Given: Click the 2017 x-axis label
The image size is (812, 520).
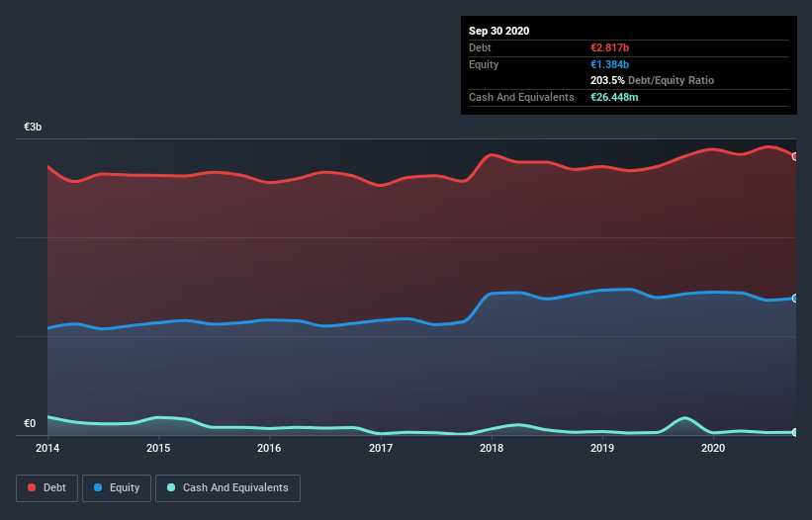Looking at the screenshot, I should coord(380,448).
